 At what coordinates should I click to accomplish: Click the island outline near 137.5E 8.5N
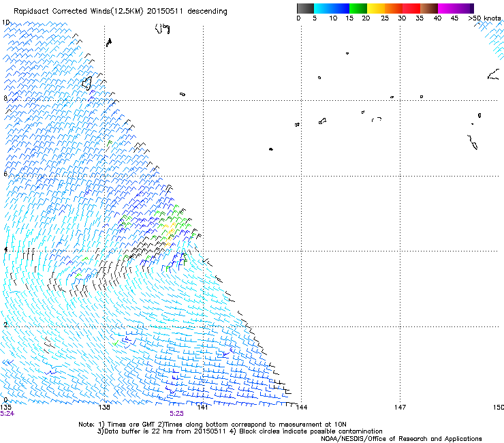coord(86,83)
